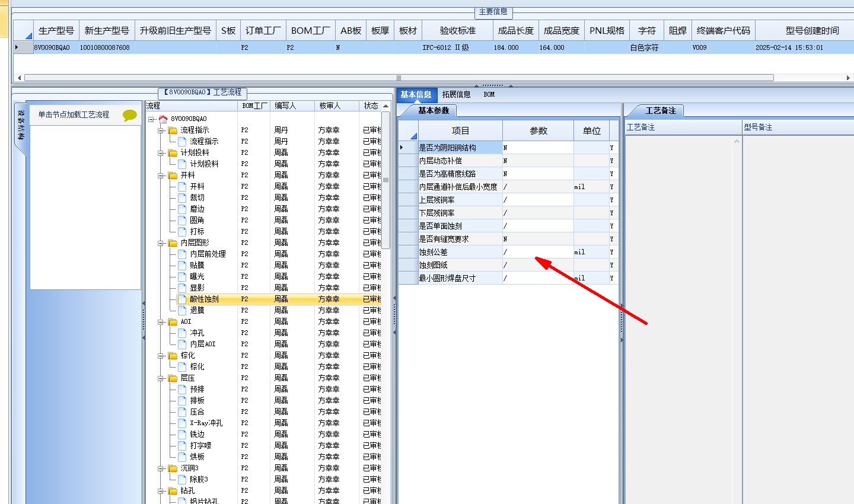Select the row indicator of the 8V0090BQA0 record
Viewport: 854px width, 504px height.
tap(23, 47)
